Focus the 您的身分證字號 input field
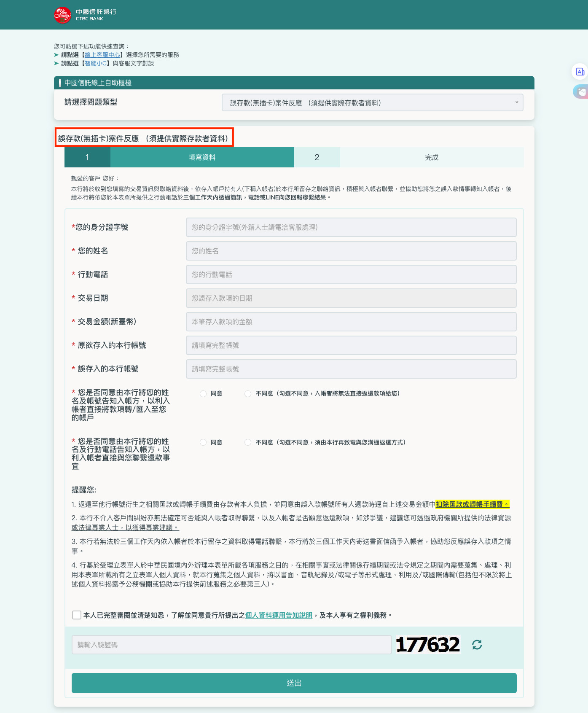This screenshot has height=713, width=588. (x=351, y=227)
